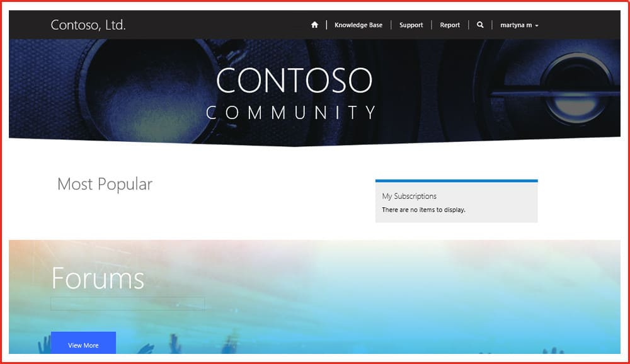
Task: Click the Forums heading
Action: pos(98,278)
